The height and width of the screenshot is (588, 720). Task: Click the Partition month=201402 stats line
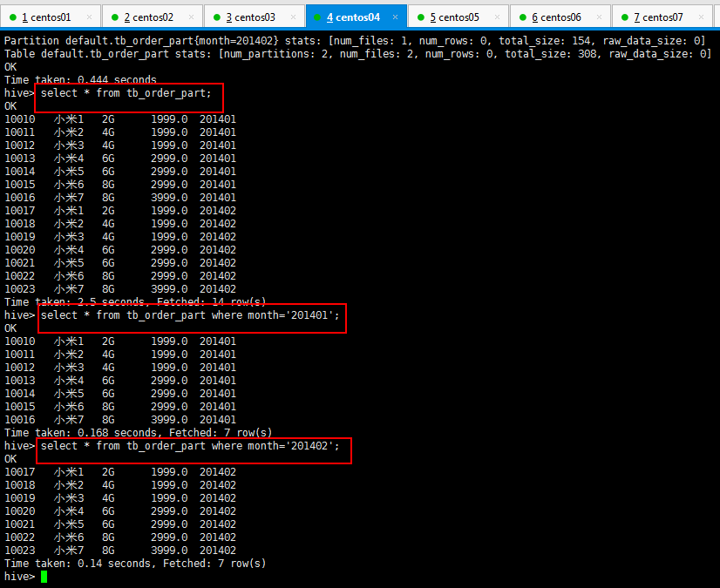[x=355, y=41]
